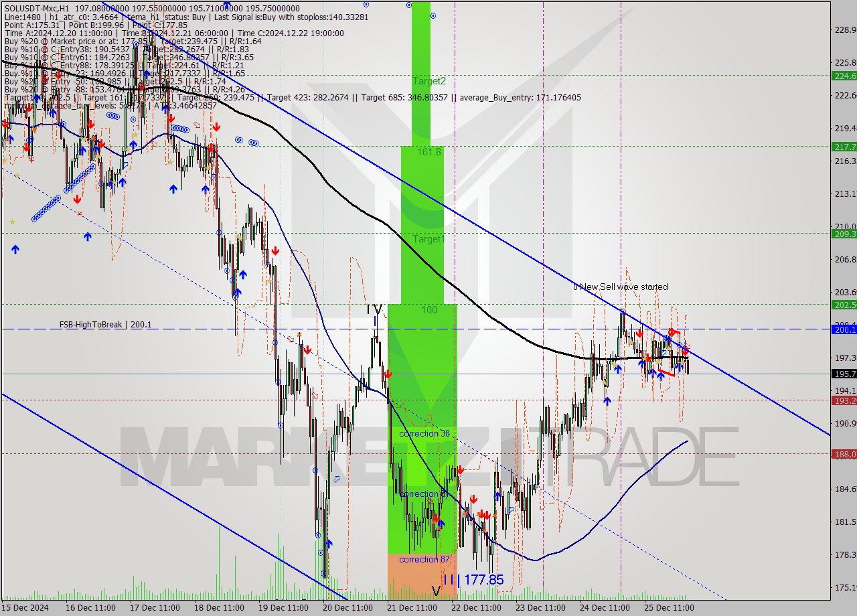Screen dimensions: 857x616
Task: Select the 'correction 38' label
Action: tap(424, 434)
